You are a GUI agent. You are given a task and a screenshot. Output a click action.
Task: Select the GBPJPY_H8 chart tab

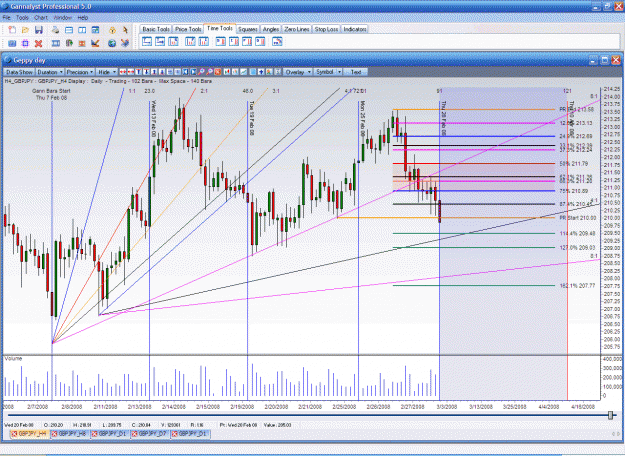click(70, 434)
